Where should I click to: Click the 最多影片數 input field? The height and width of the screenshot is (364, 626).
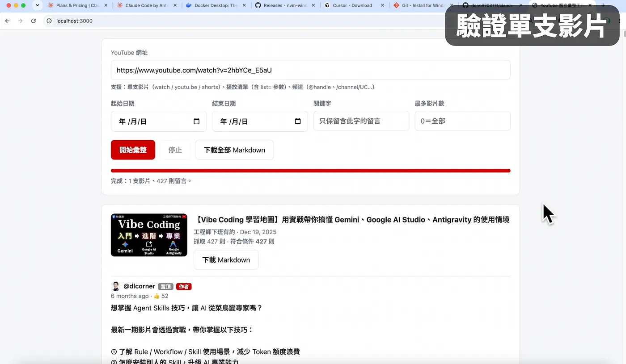click(x=462, y=121)
